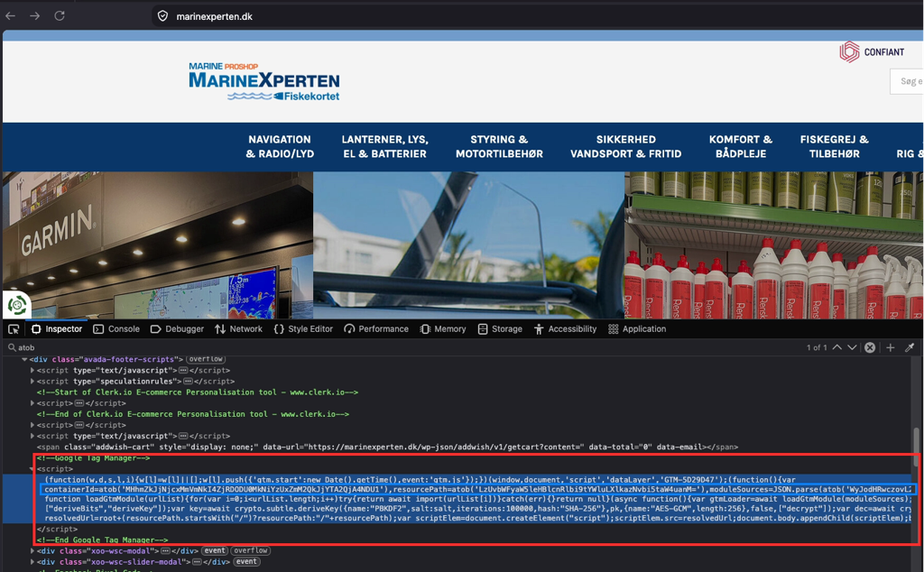This screenshot has width=924, height=572.
Task: Open the round green cookie consent widget
Action: point(16,305)
